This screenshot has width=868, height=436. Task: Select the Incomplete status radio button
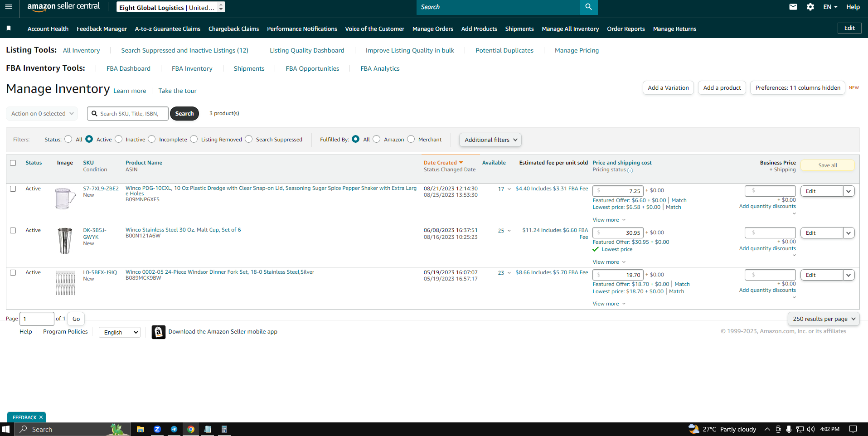point(152,139)
